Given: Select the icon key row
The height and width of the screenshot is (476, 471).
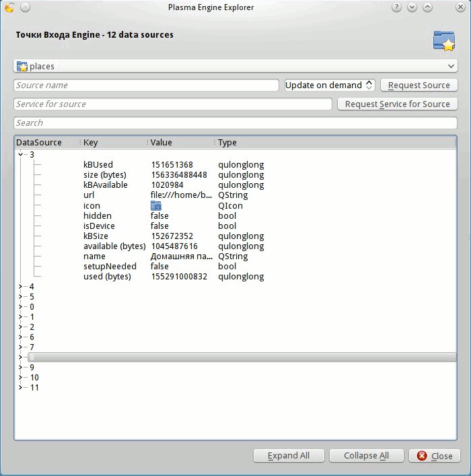Looking at the screenshot, I should 92,206.
